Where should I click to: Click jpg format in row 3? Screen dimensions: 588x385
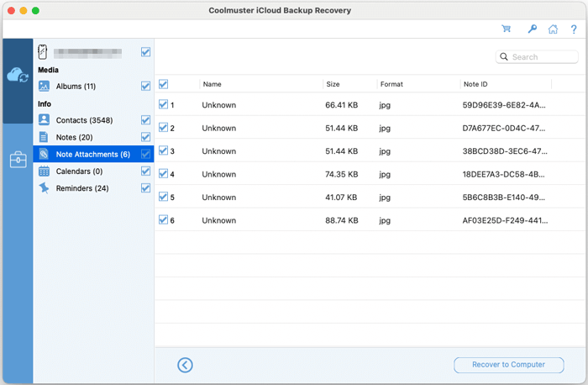385,151
